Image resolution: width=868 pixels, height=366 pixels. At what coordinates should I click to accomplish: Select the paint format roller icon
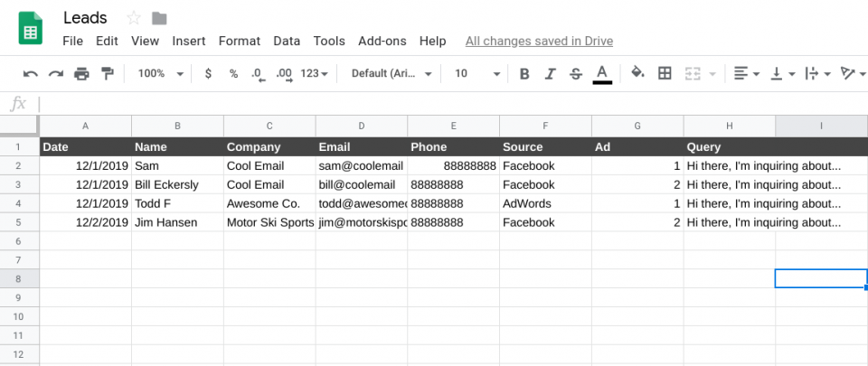pyautogui.click(x=108, y=73)
